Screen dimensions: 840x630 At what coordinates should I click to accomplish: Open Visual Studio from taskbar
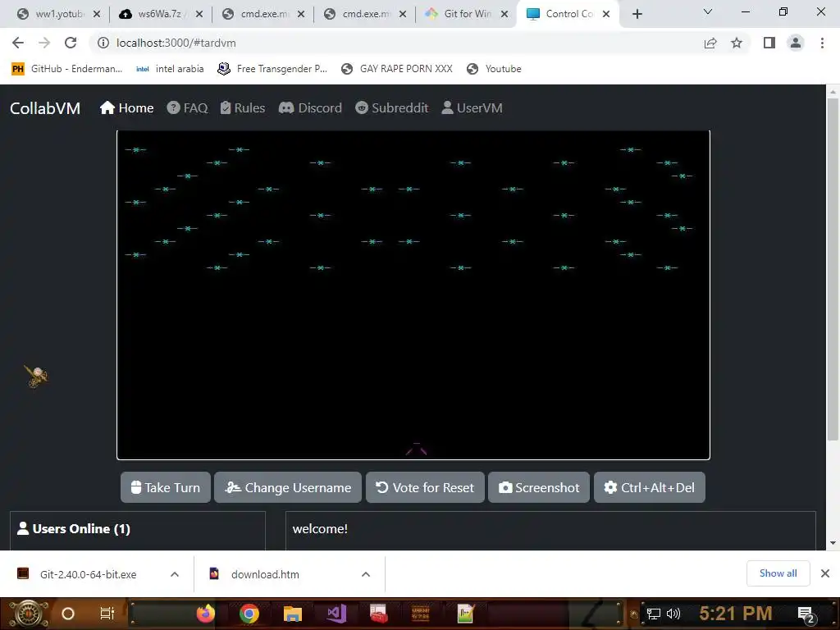coord(336,614)
